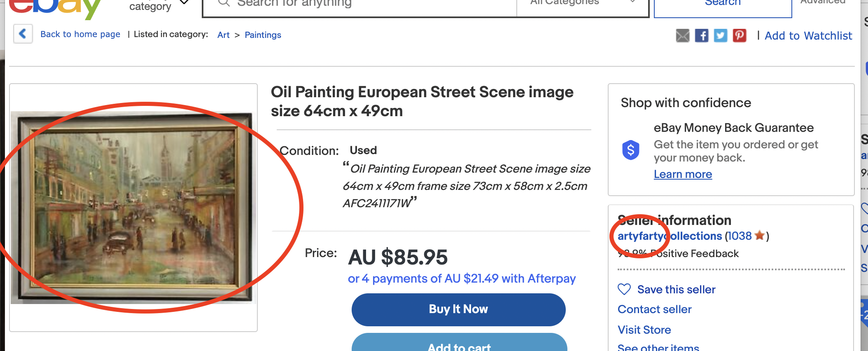
Task: Click the Money Back Guarantee shield icon
Action: [631, 150]
